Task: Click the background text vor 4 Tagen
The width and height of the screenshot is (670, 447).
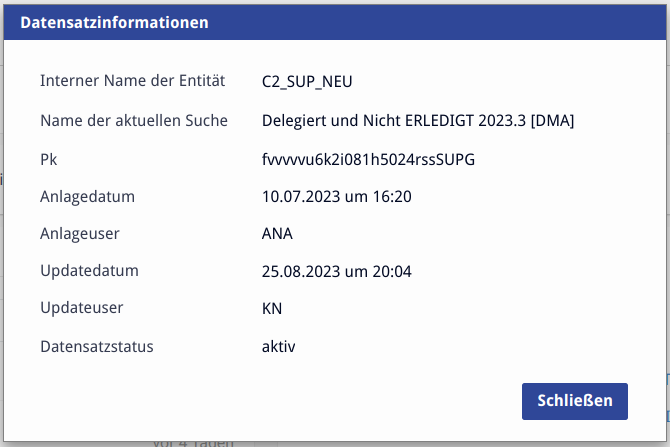Action: click(x=193, y=442)
